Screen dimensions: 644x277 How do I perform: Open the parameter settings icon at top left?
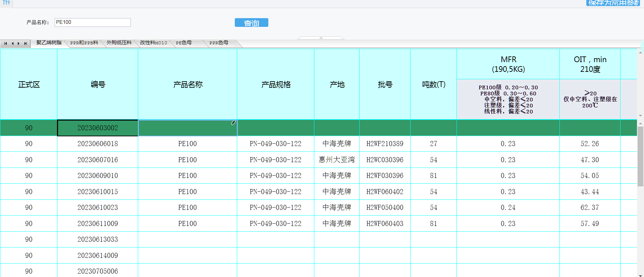coord(6,3)
